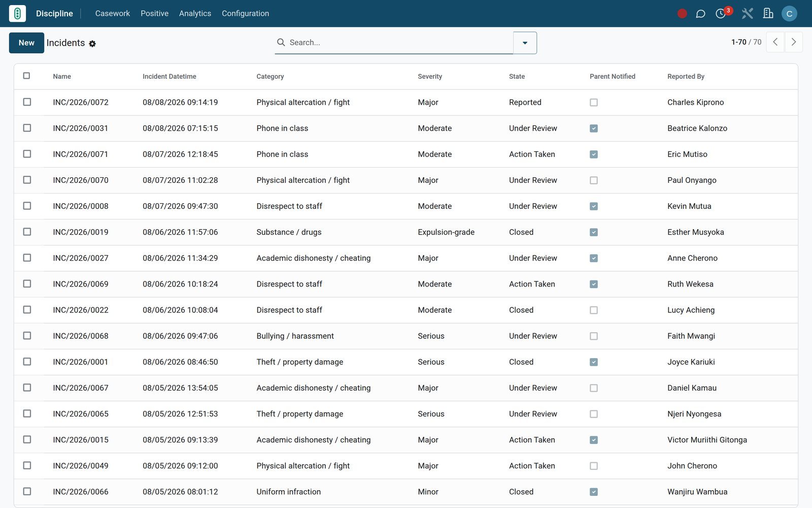Click reporter 'Victor Muriithi Gitonga'
The width and height of the screenshot is (812, 508).
(707, 440)
